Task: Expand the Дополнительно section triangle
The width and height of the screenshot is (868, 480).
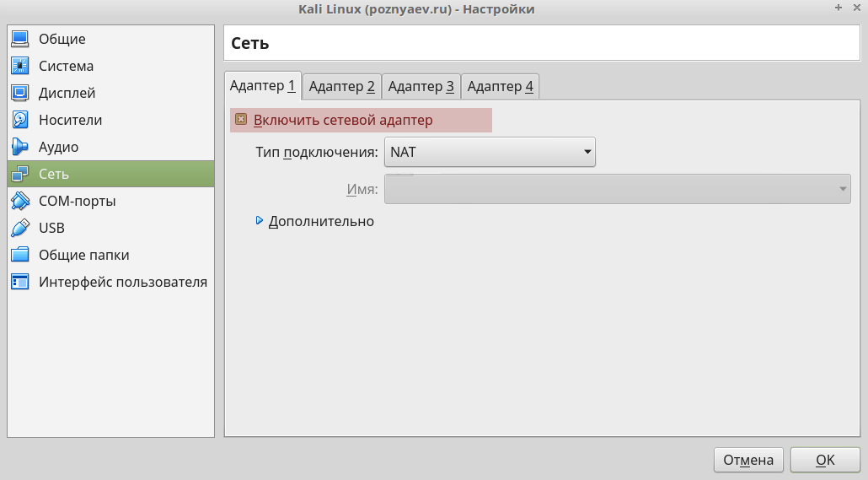Action: (x=260, y=221)
